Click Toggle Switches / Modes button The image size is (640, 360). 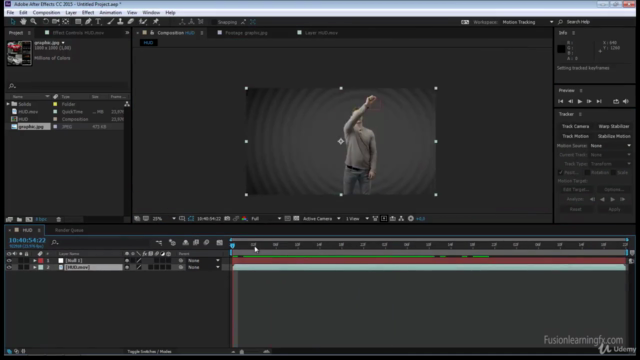149,351
